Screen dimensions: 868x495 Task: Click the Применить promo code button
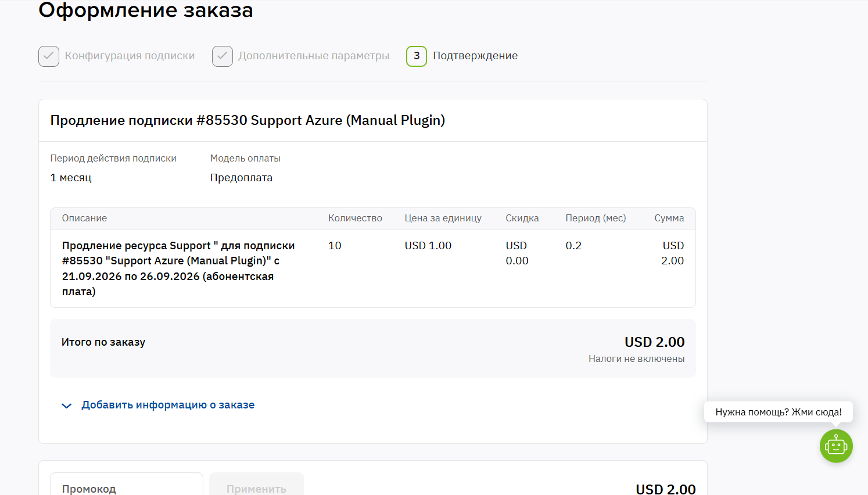tap(256, 485)
